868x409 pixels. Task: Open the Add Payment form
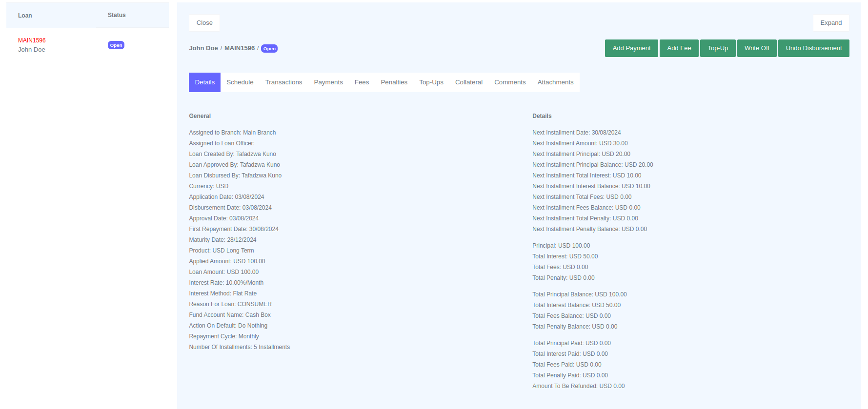[631, 48]
